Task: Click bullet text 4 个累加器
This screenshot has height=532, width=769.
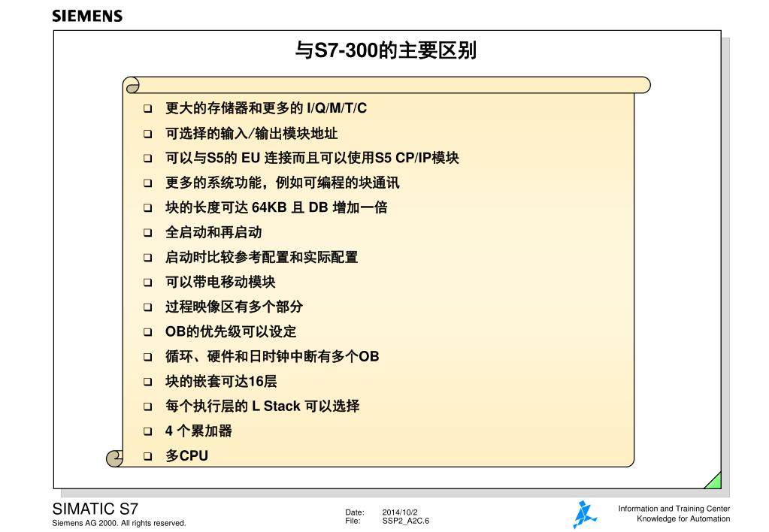Action: click(x=198, y=431)
